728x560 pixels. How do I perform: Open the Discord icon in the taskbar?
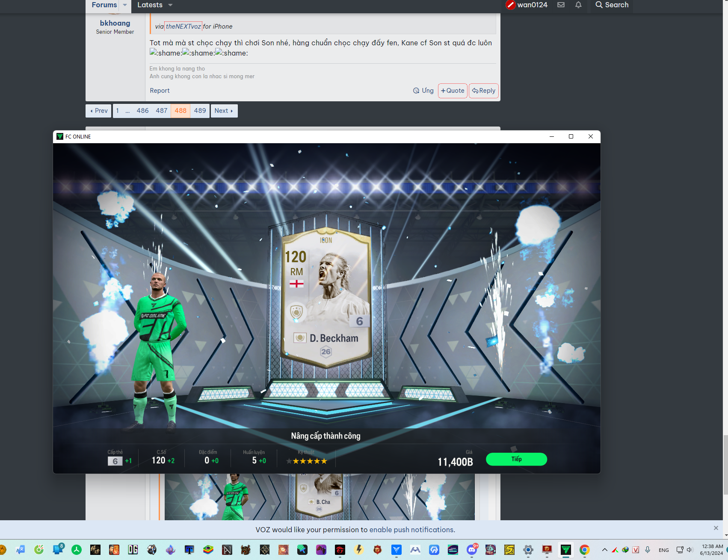tap(472, 550)
